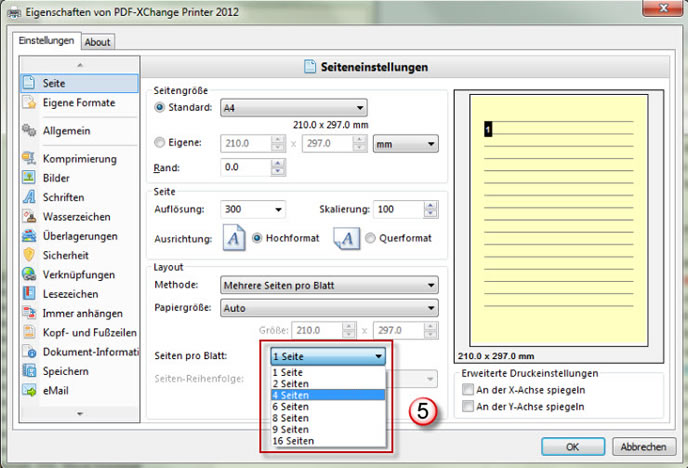Click the Immer anhängen icon
Screen dimensions: 688x468
point(29,313)
